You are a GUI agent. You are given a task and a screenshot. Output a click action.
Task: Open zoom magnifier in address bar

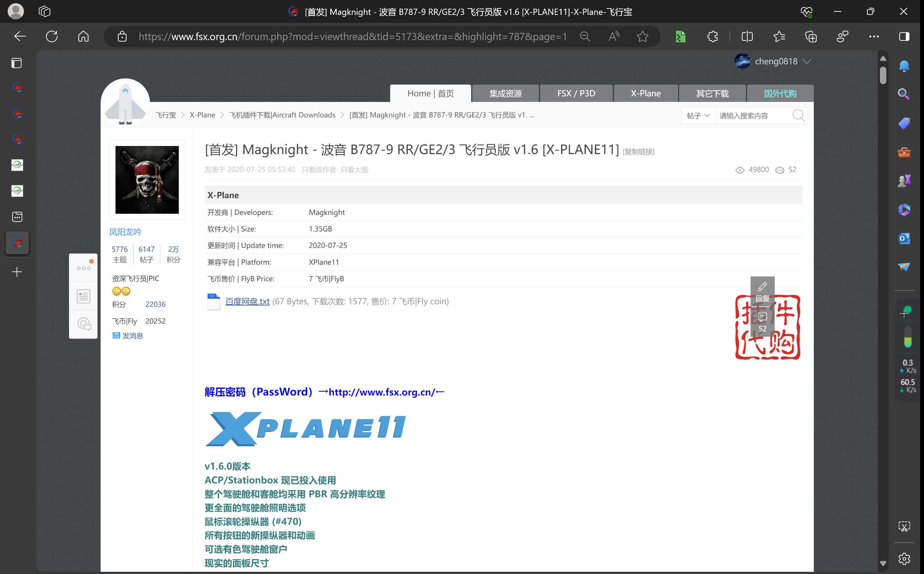pyautogui.click(x=585, y=37)
